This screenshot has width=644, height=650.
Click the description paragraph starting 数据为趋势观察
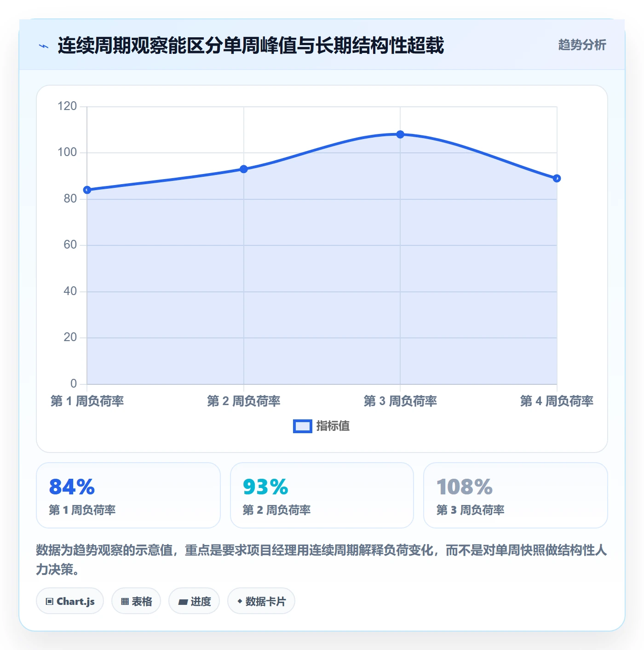coord(322,560)
